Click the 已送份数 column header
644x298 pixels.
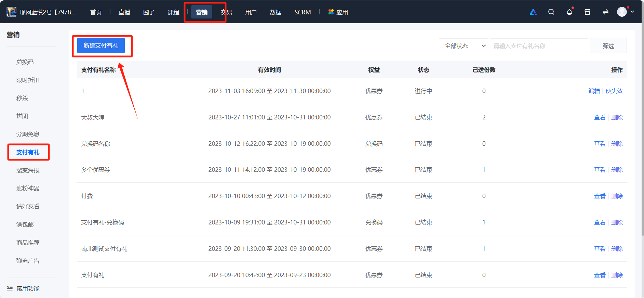(484, 70)
